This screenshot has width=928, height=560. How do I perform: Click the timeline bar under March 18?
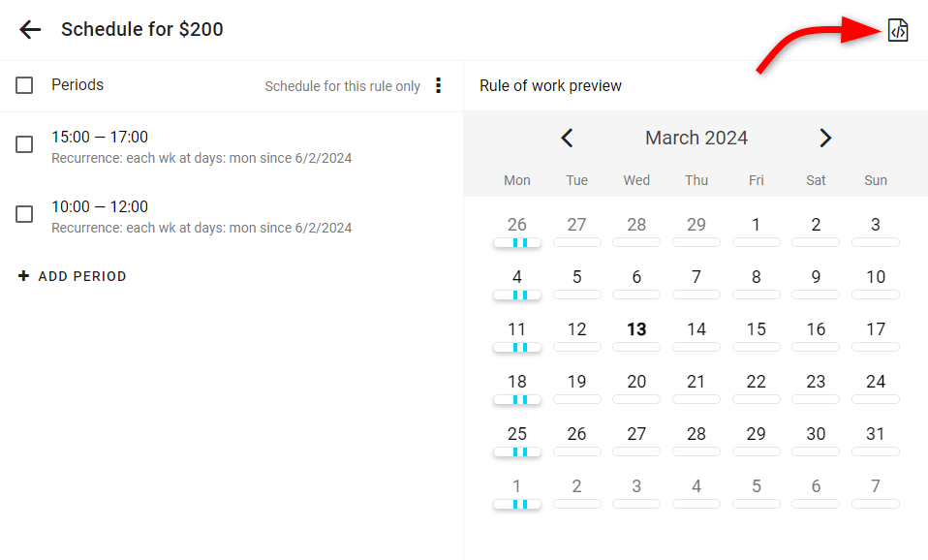pos(517,399)
